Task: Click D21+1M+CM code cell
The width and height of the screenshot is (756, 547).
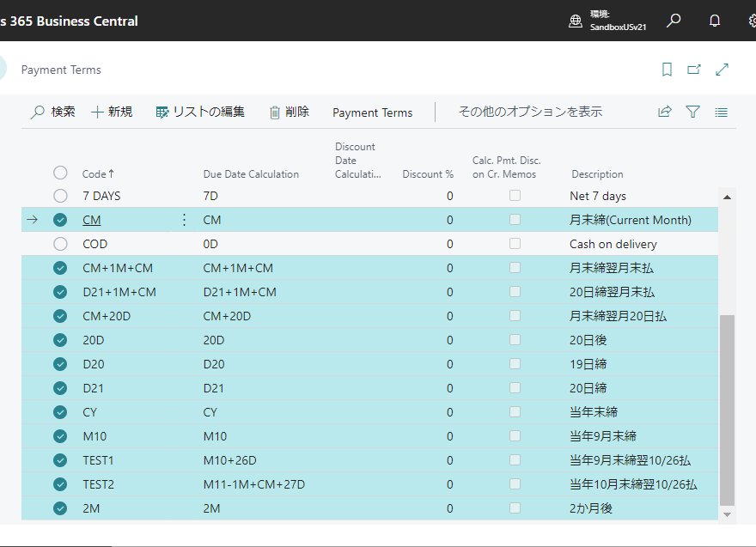Action: [x=119, y=292]
